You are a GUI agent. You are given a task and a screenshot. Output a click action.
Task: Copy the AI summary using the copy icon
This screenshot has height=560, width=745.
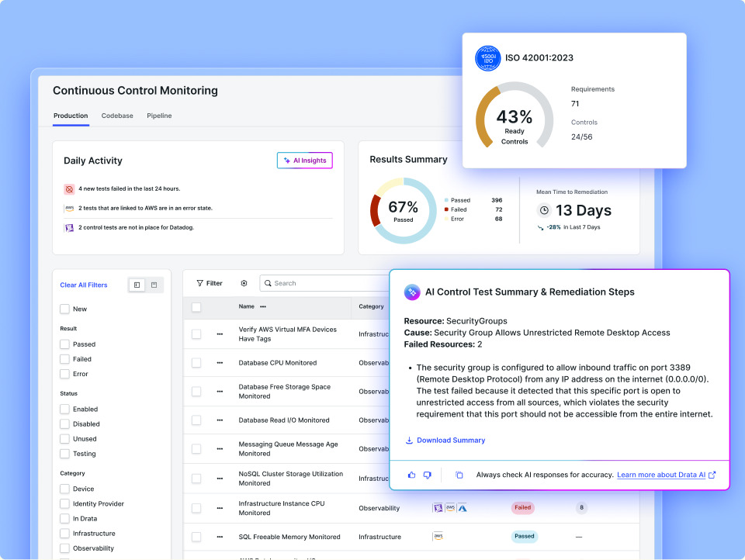[459, 475]
